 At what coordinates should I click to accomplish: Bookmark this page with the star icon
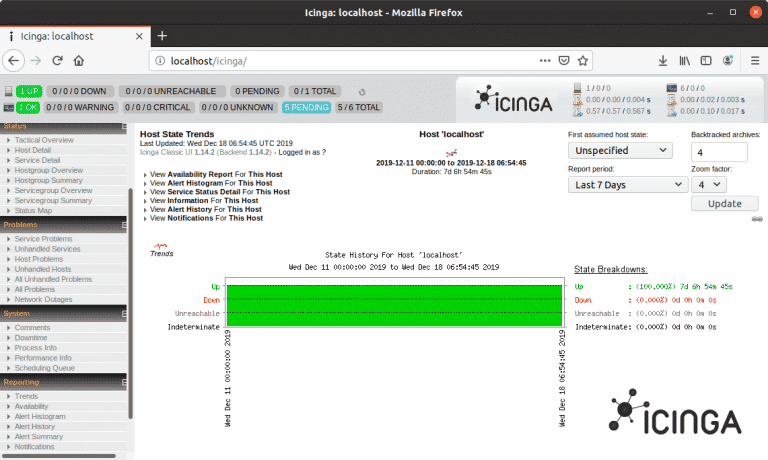tap(582, 61)
